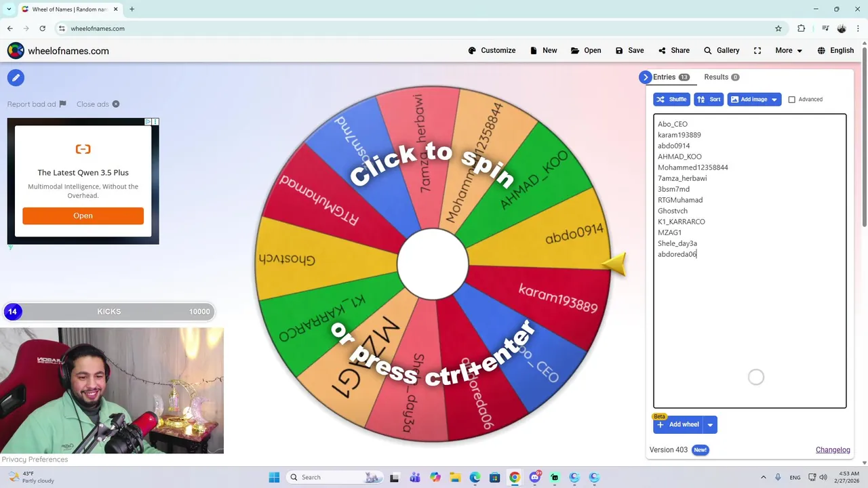The width and height of the screenshot is (868, 488).
Task: Save the wheel using the Save button
Action: [x=629, y=50]
